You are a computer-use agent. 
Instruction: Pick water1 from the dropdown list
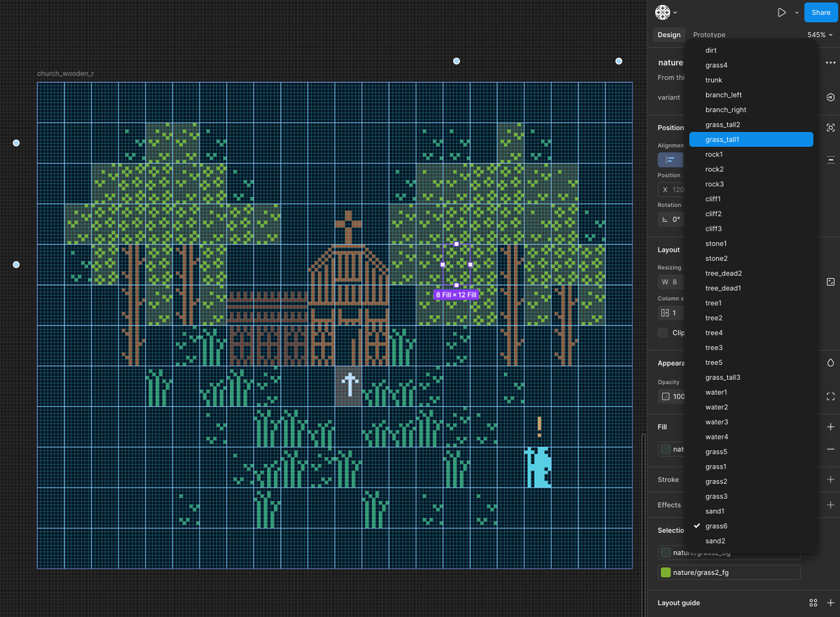(x=751, y=392)
